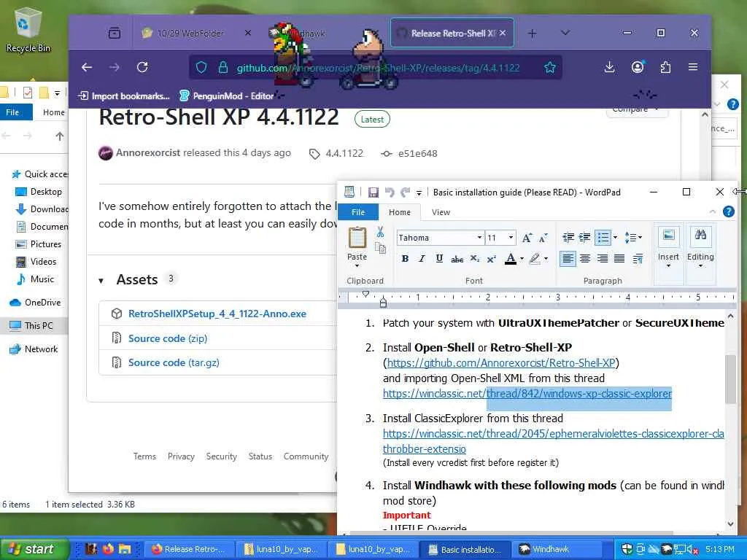This screenshot has height=560, width=747.
Task: Open Customize Quick Access Toolbar arrow in WordPad
Action: pyautogui.click(x=419, y=192)
